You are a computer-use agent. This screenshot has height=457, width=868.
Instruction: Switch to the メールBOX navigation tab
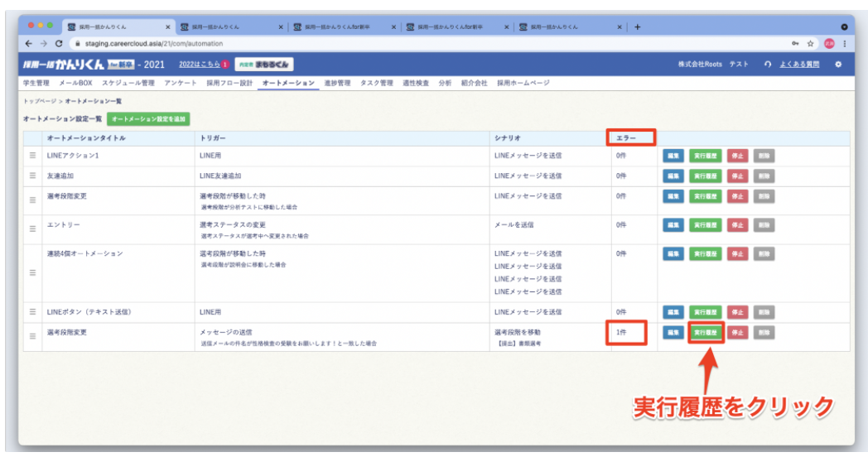tap(76, 84)
